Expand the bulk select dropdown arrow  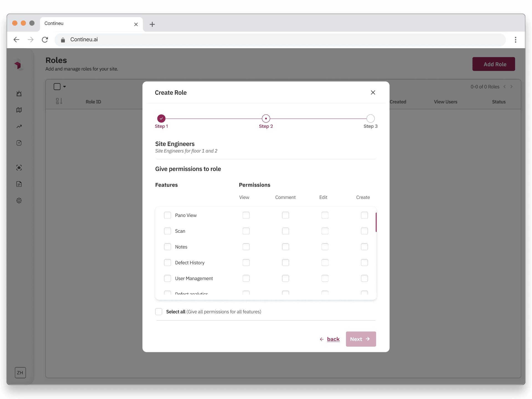[65, 87]
